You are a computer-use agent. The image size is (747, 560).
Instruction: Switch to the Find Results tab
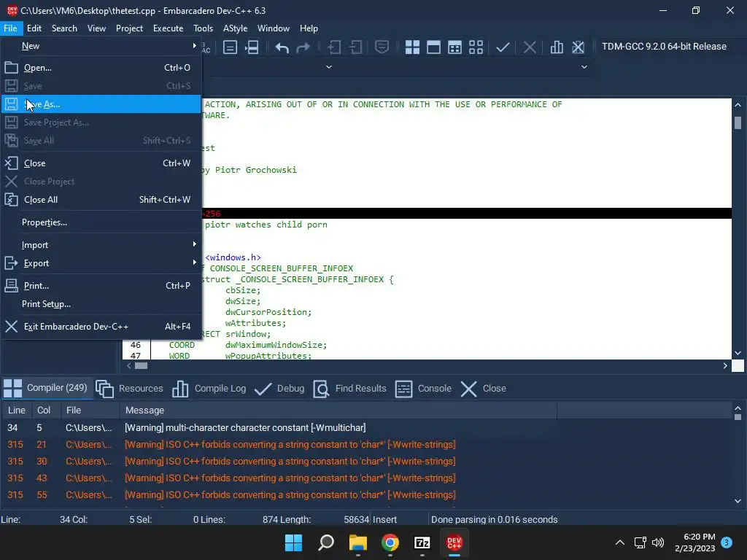(x=350, y=389)
